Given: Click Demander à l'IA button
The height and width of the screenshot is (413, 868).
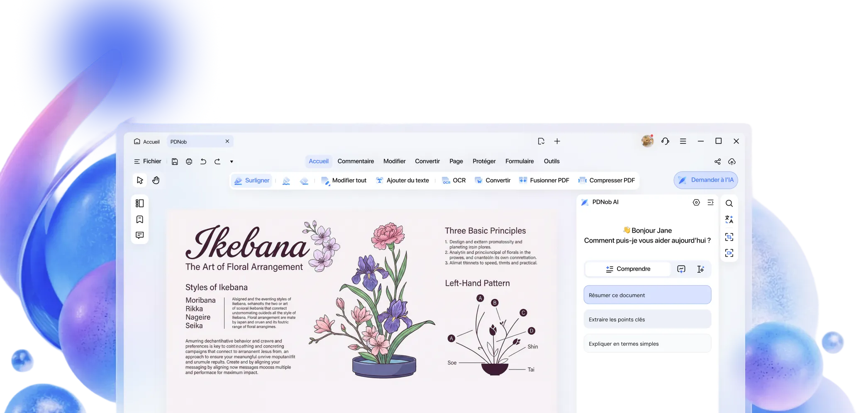Looking at the screenshot, I should click(706, 180).
